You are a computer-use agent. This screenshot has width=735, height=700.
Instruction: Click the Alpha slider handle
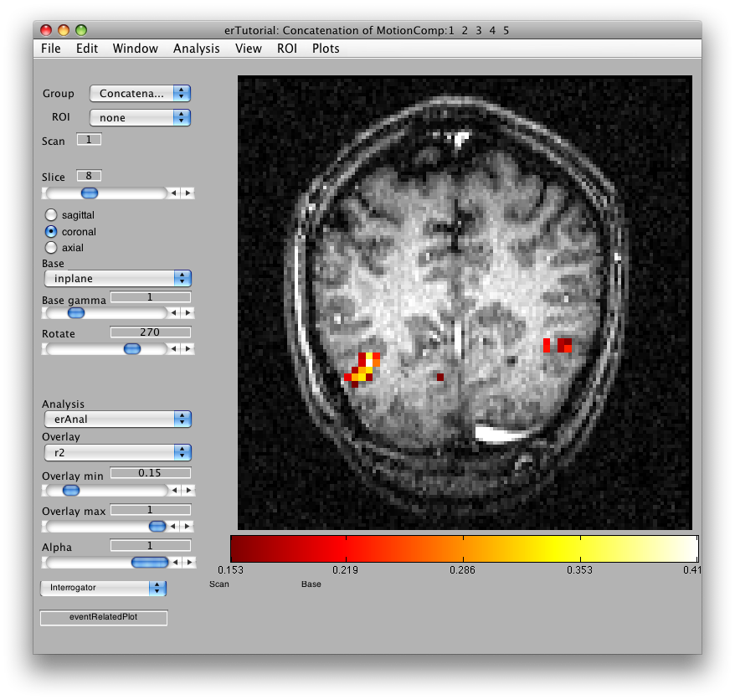click(150, 562)
